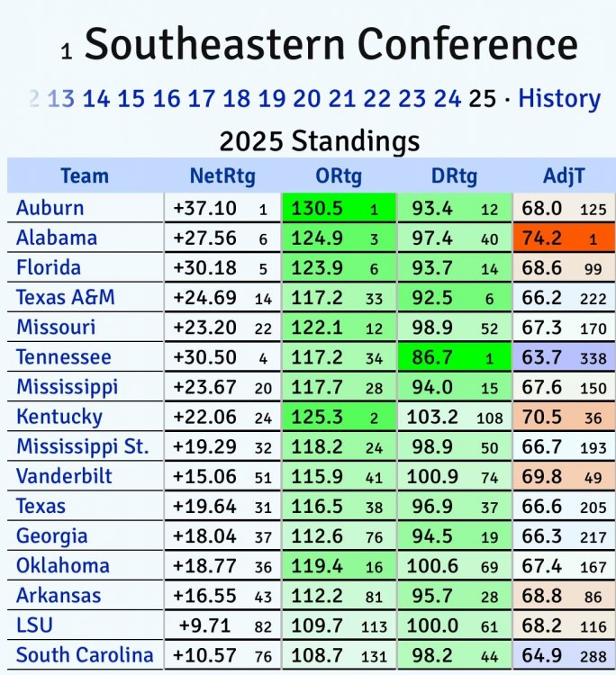616x675 pixels.
Task: Click the Texas A&M team link
Action: pos(66,297)
